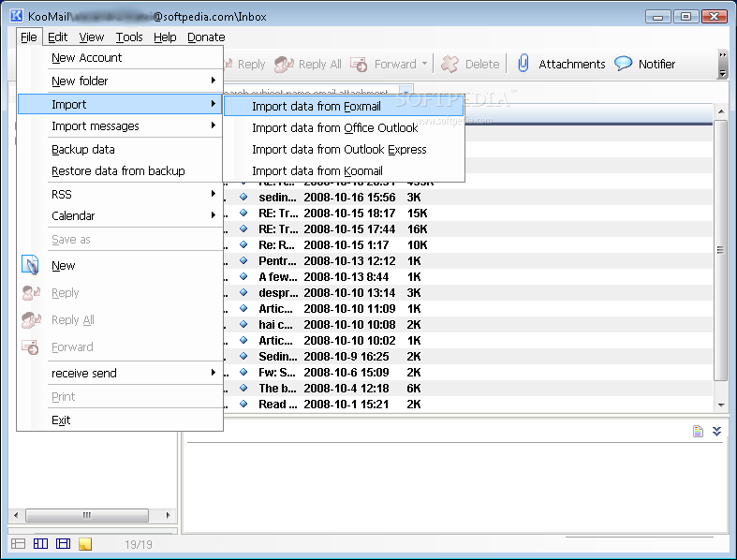Click the yellow note icon in status bar
Screen dimensions: 737x560
[x=85, y=544]
